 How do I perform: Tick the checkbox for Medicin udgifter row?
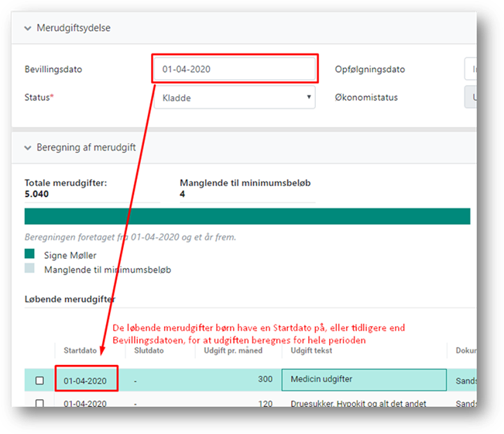pyautogui.click(x=39, y=381)
